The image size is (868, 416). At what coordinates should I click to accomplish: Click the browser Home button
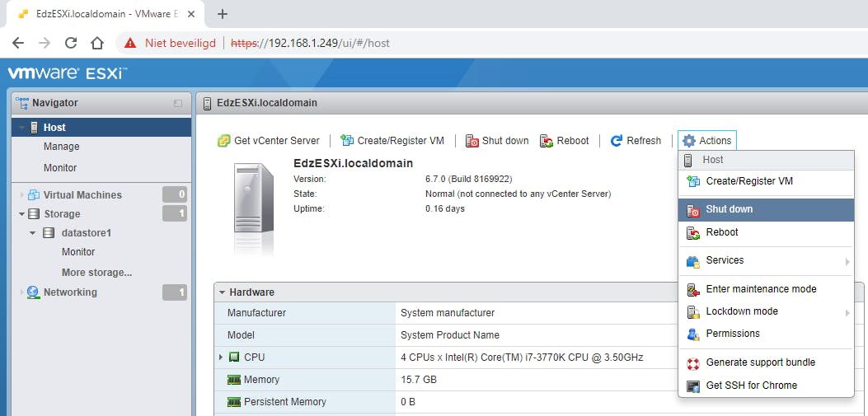coord(97,43)
